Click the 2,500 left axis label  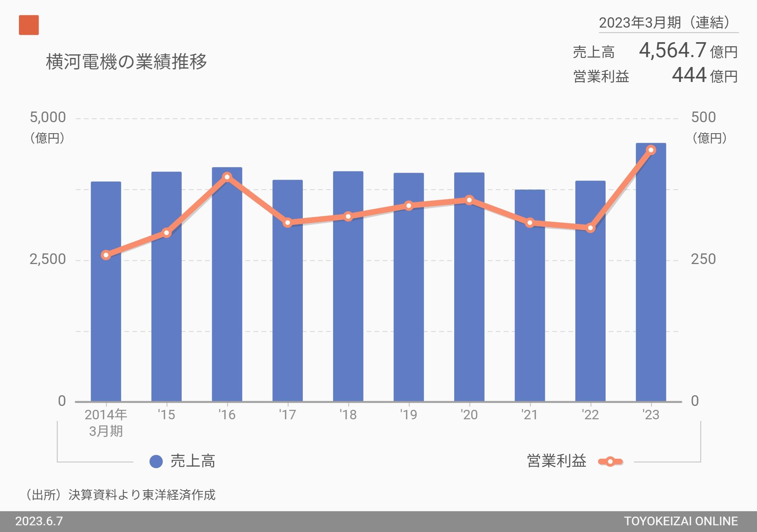(x=48, y=259)
